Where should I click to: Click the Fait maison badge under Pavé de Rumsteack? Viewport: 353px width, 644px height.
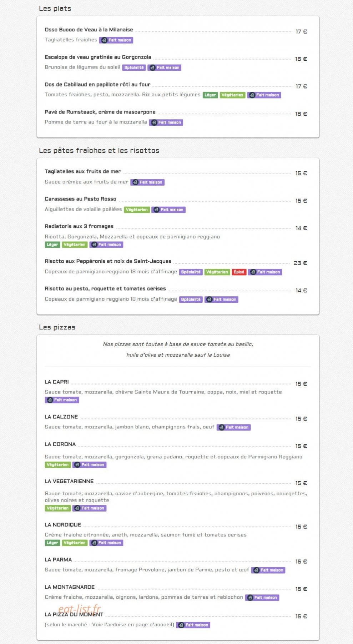pos(166,122)
